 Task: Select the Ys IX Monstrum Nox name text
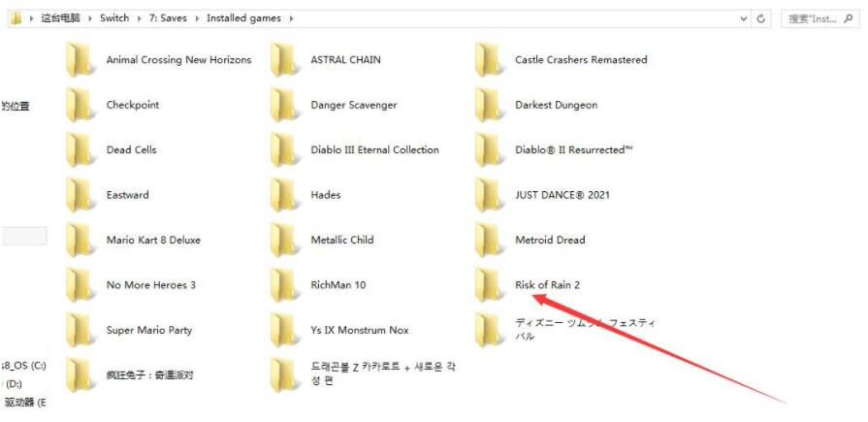[359, 330]
